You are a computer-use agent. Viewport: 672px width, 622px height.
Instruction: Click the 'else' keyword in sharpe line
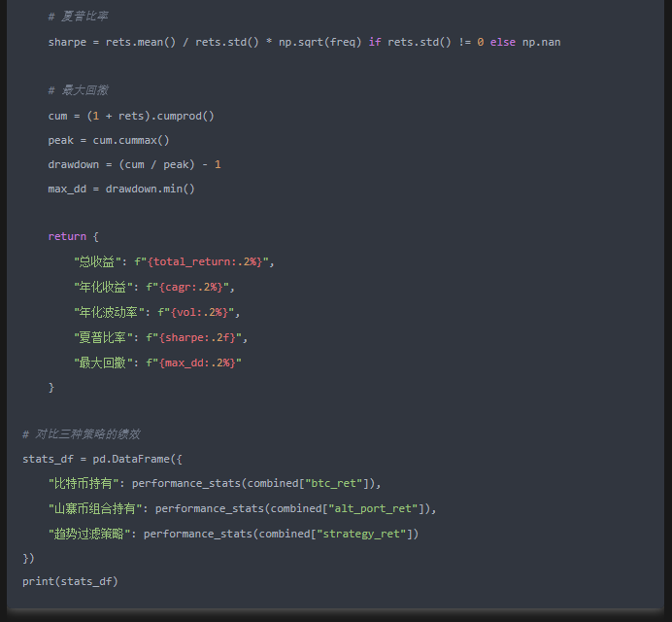[x=503, y=42]
